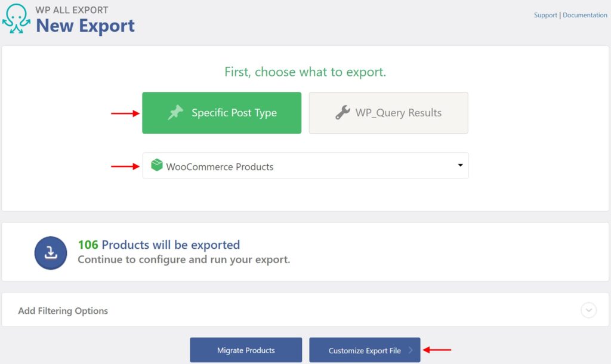Click the chevron icon next to Add Filtering Options
Viewport: 611px width, 364px height.
(588, 310)
